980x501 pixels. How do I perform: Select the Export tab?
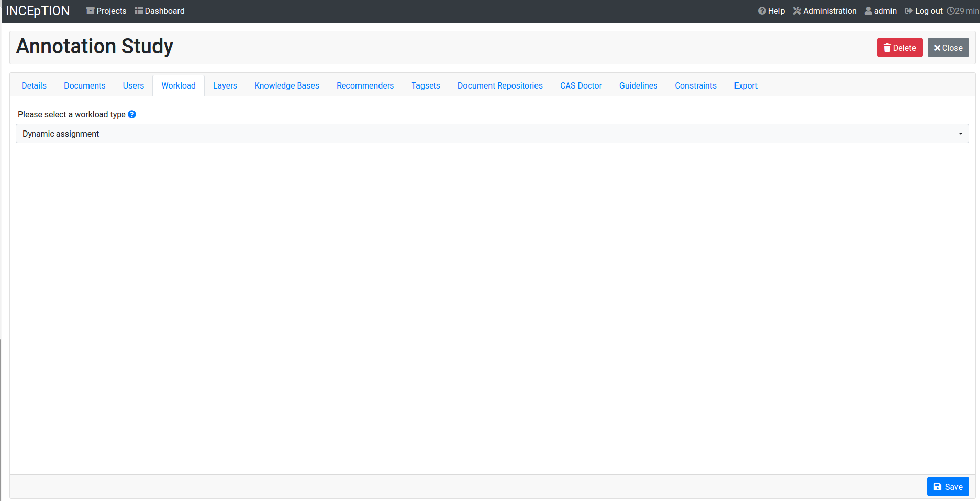pos(746,85)
